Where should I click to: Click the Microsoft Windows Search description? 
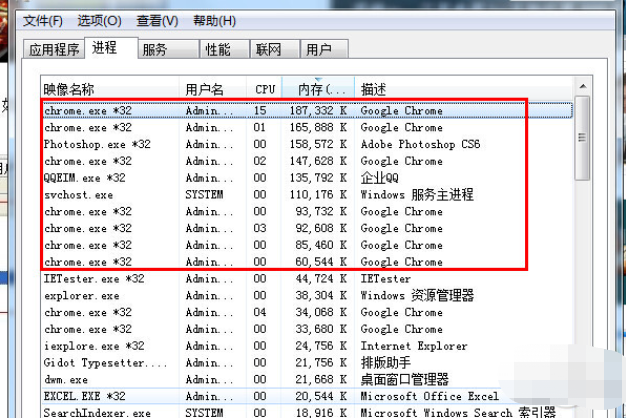coord(458,412)
